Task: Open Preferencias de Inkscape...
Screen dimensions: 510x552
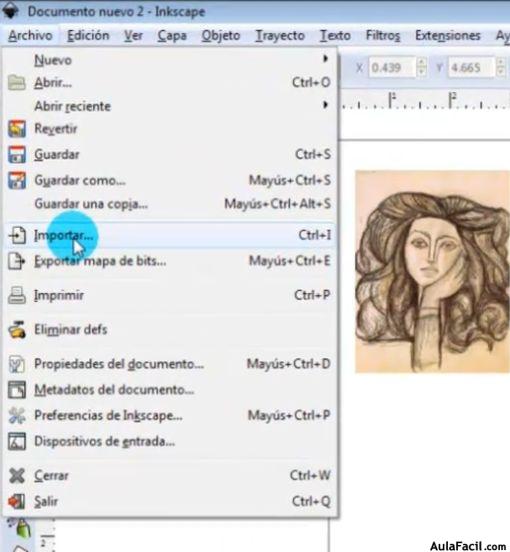Action: pos(170,415)
